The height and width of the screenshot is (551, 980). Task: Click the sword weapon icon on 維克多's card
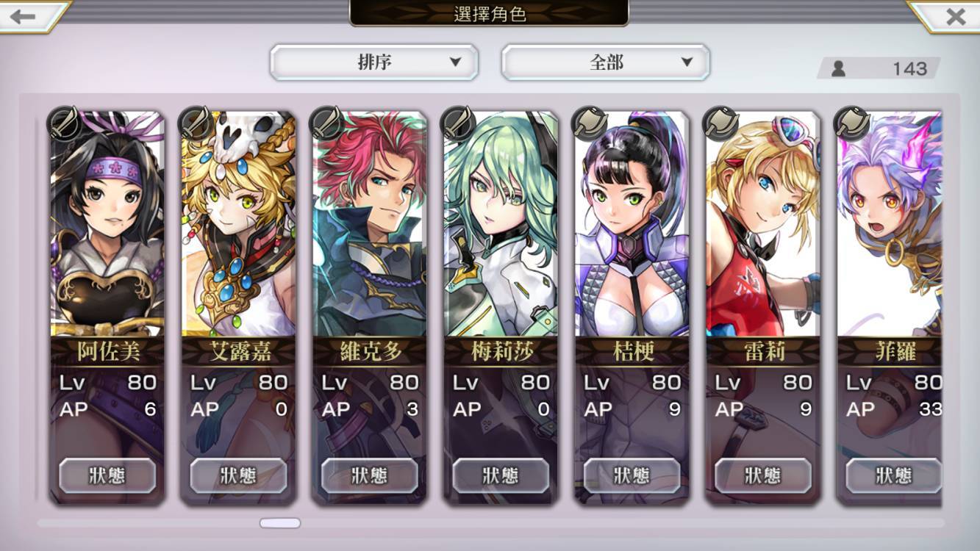coord(327,123)
